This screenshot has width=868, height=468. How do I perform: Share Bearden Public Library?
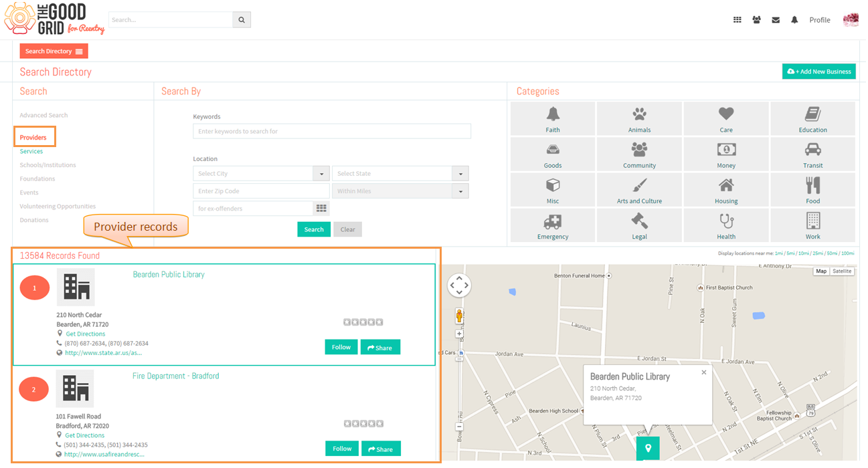(380, 347)
